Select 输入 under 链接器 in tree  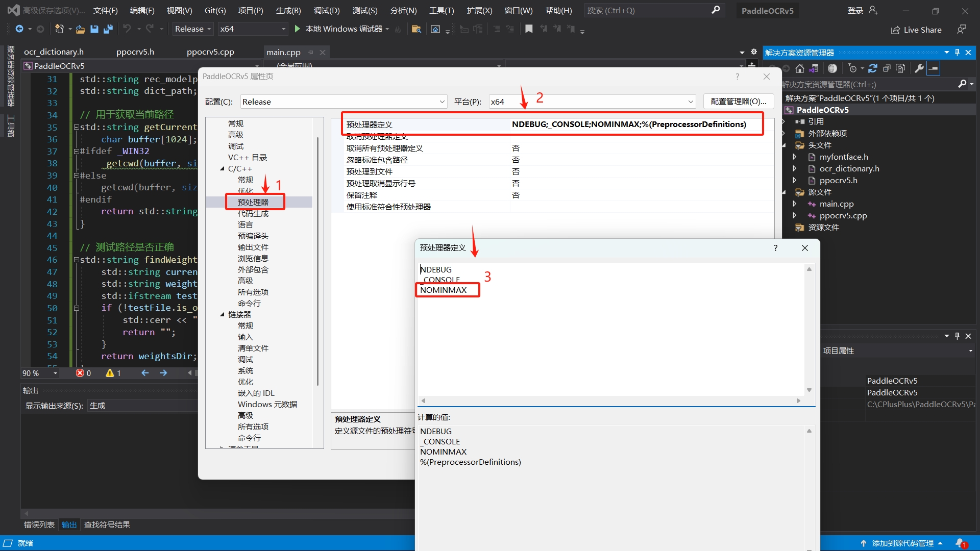(x=245, y=337)
